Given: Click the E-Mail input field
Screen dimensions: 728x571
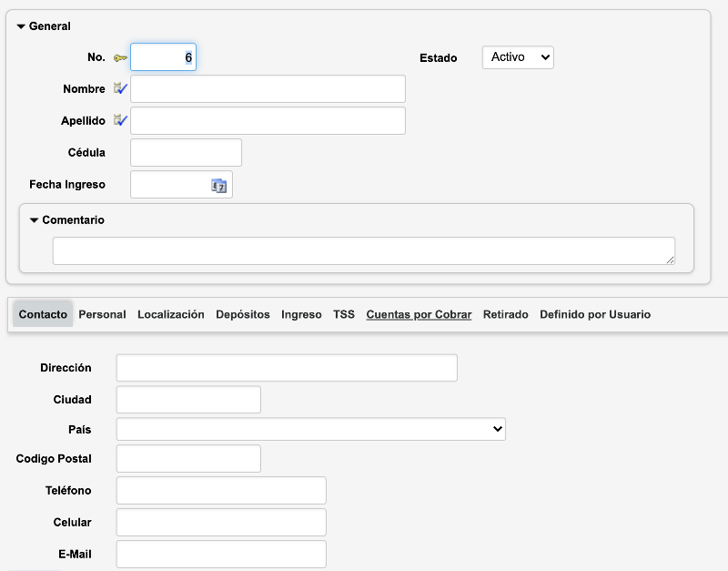Looking at the screenshot, I should (x=221, y=554).
